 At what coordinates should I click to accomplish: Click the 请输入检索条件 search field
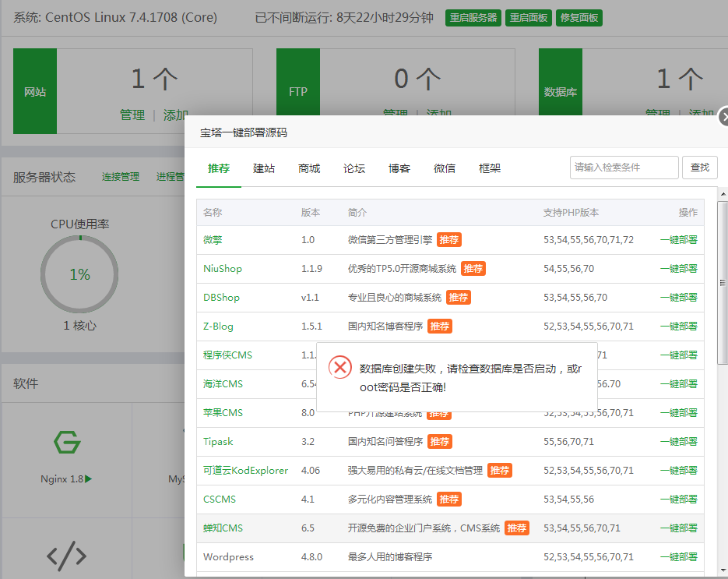623,167
